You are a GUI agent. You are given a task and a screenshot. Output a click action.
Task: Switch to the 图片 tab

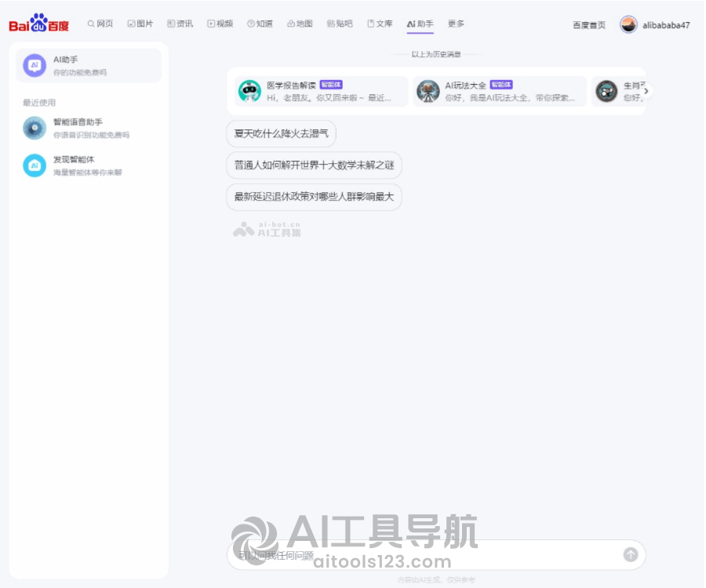(140, 24)
